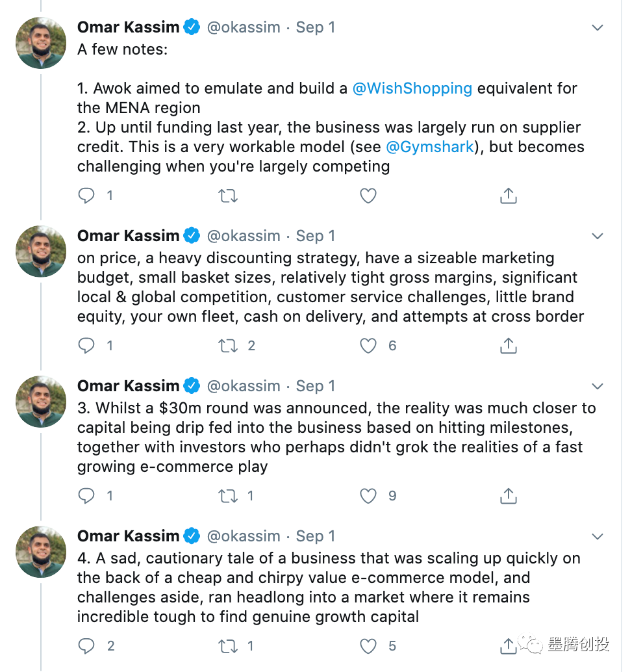This screenshot has height=672, width=630.
Task: Retweet the cautionary tale tweet
Action: (x=228, y=646)
